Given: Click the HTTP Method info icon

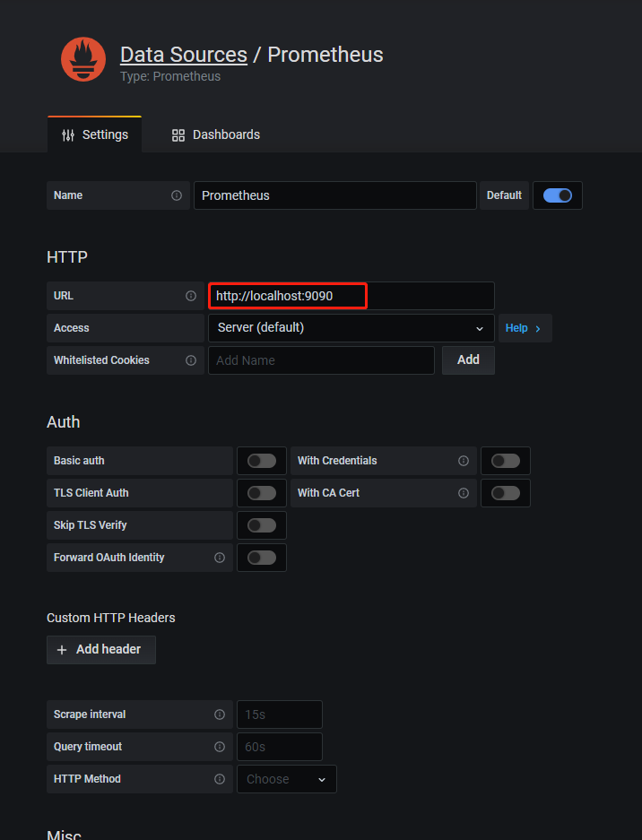Looking at the screenshot, I should click(220, 779).
